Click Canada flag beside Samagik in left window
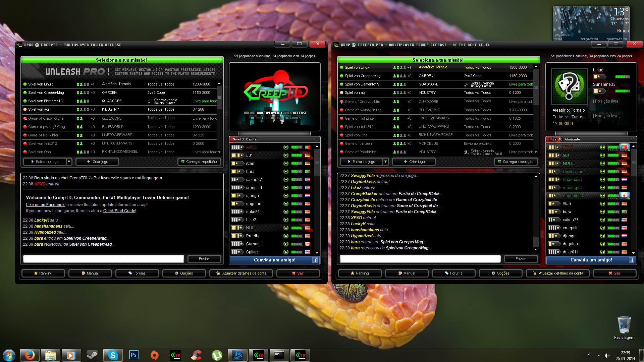Image resolution: width=644 pixels, height=362 pixels. 308,244
